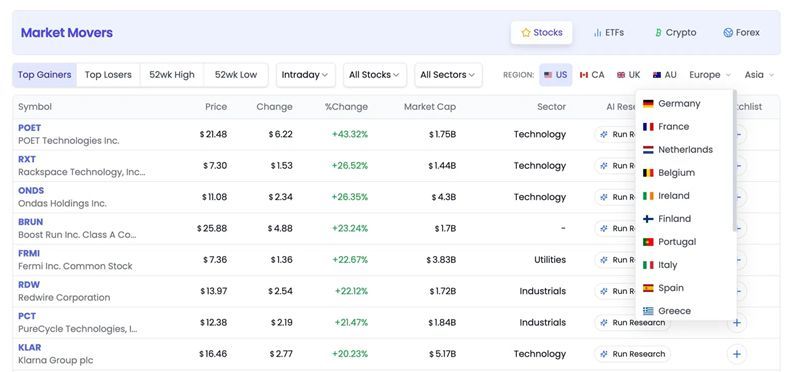The image size is (800, 372).
Task: Choose France from Europe list
Action: point(684,127)
